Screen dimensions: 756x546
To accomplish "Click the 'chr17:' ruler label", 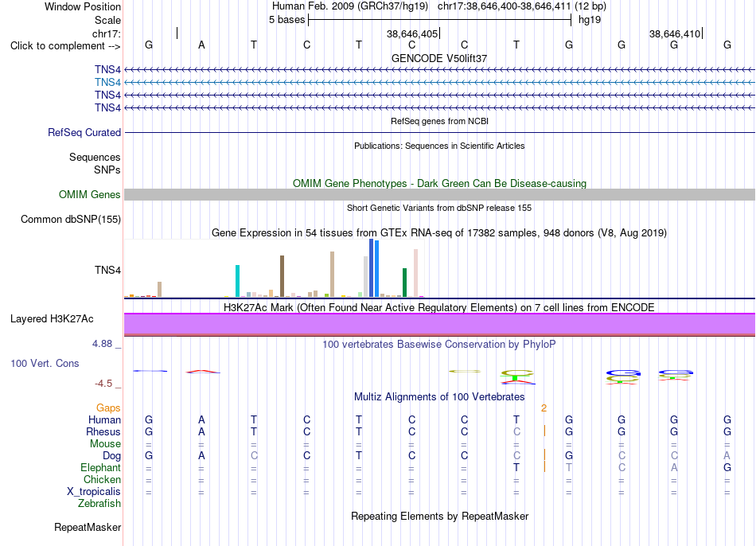I will click(x=106, y=33).
